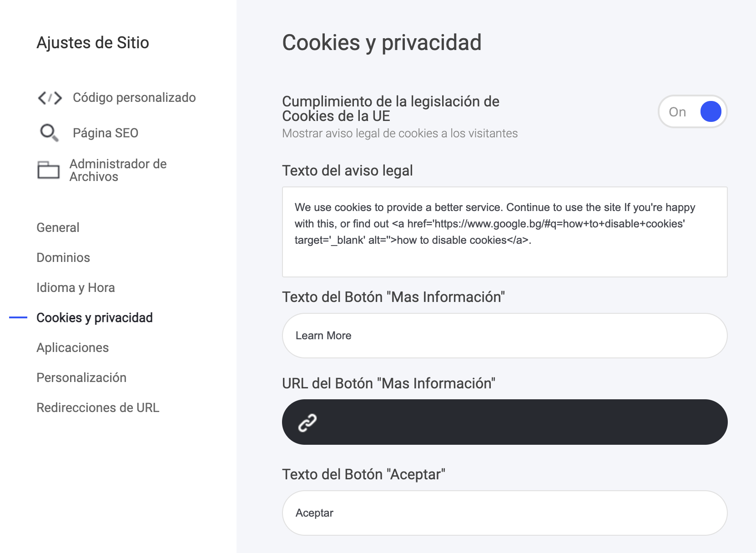Screen dimensions: 756x553
Task: Select Cookies y privacidad menu item
Action: 95,317
